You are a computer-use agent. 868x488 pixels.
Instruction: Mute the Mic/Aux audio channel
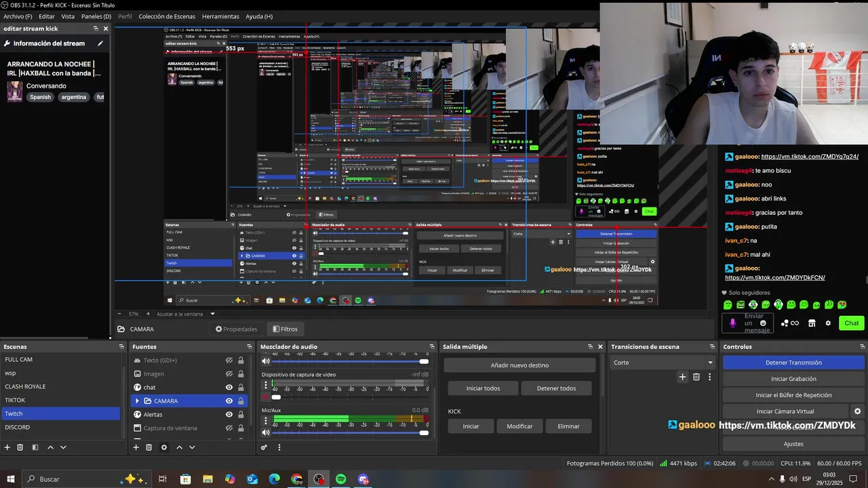266,432
